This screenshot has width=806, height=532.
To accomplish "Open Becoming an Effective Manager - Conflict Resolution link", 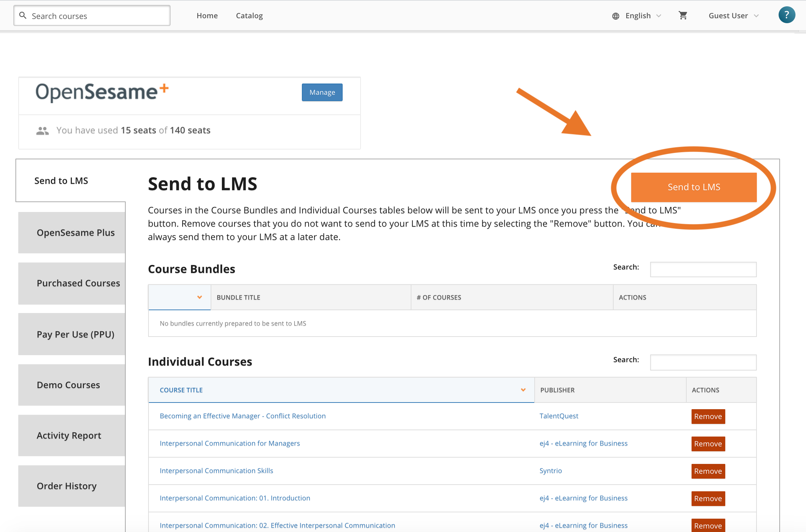I will click(243, 416).
